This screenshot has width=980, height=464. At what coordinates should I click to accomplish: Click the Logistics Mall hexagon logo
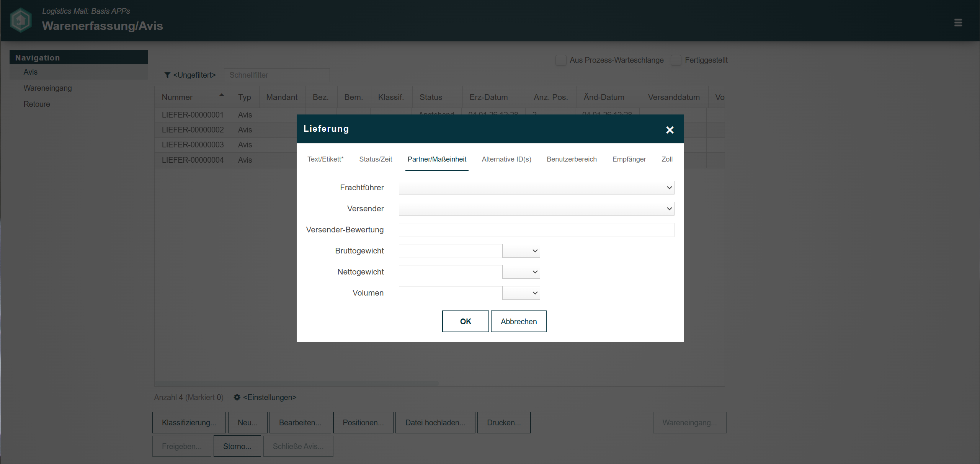21,20
